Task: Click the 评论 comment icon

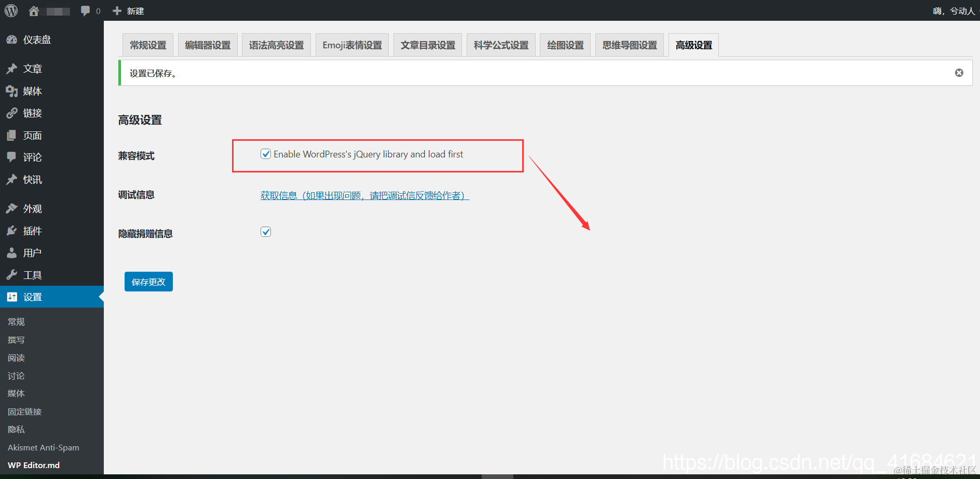Action: [12, 157]
